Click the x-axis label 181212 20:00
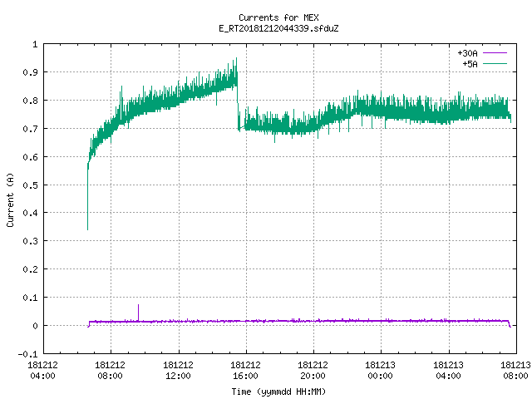The height and width of the screenshot is (399, 532). point(313,370)
